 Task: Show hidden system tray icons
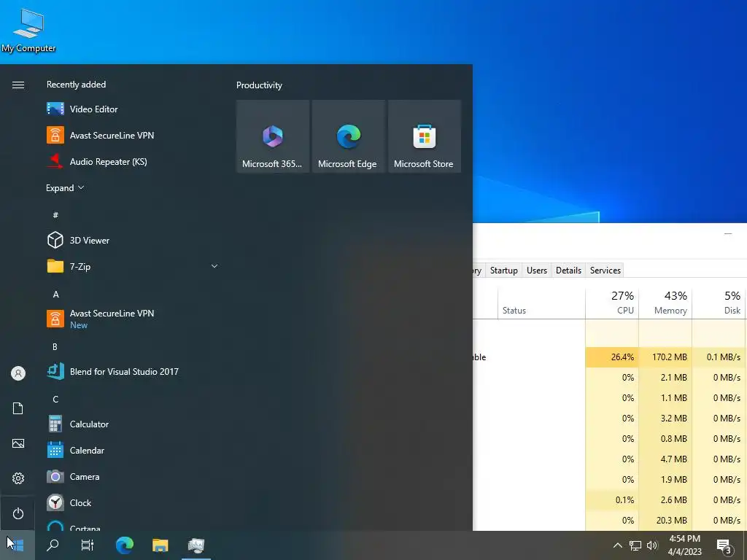[x=617, y=545]
